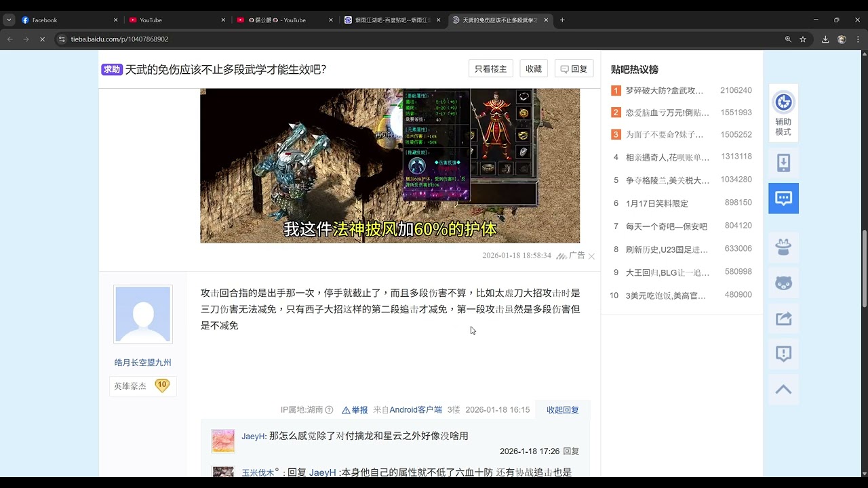This screenshot has width=868, height=488.
Task: View site information icon in address bar
Action: coord(62,39)
